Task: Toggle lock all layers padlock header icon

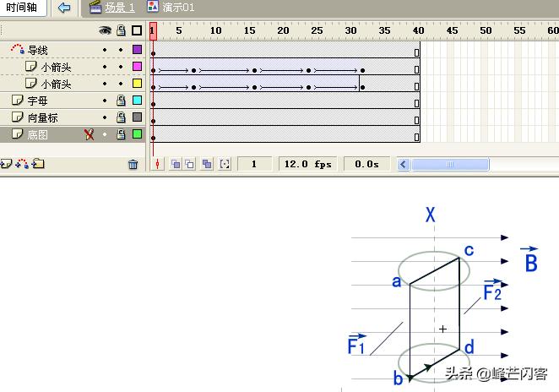Action: (122, 30)
